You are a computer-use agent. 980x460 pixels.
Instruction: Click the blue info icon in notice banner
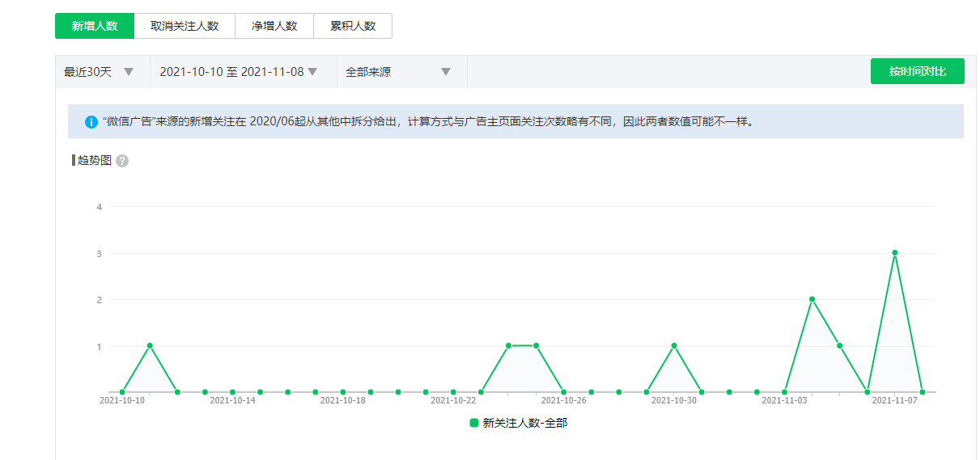pyautogui.click(x=91, y=122)
